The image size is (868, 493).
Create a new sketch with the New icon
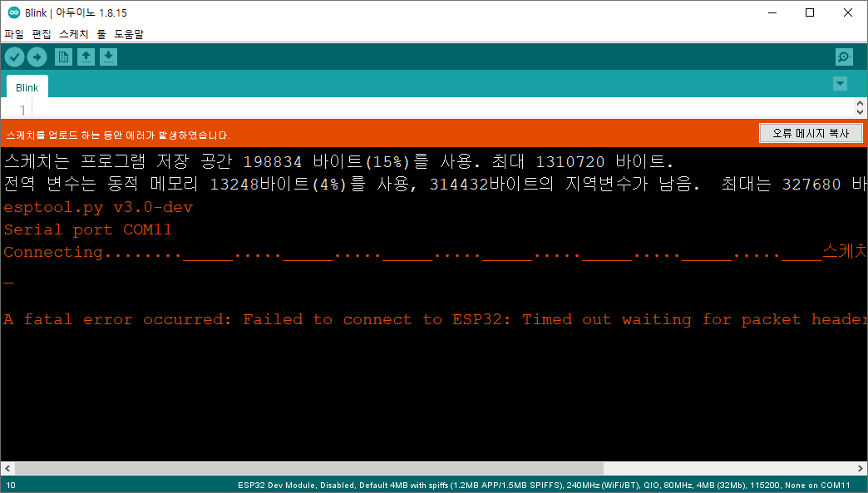[x=64, y=57]
